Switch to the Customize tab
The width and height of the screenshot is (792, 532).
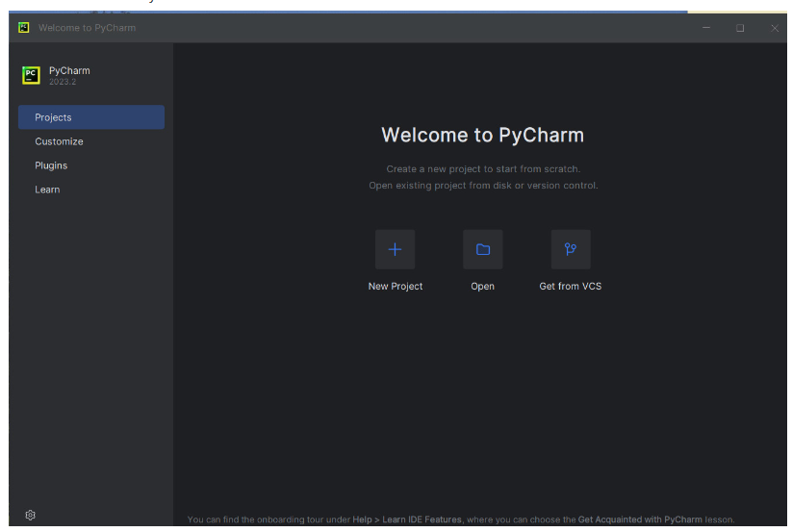click(60, 141)
